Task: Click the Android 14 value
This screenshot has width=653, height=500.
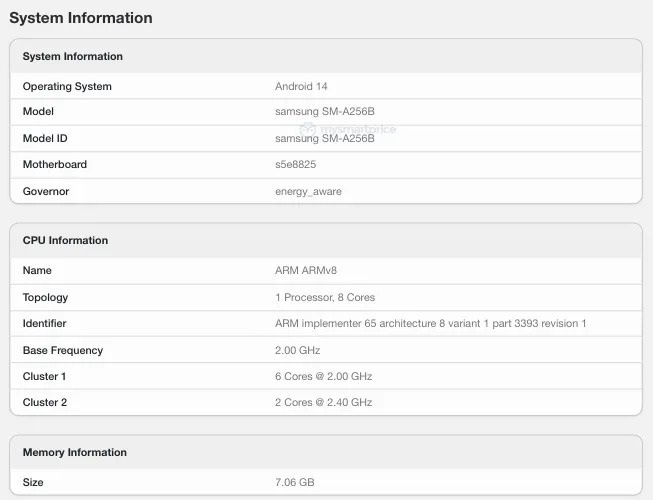Action: click(x=302, y=87)
